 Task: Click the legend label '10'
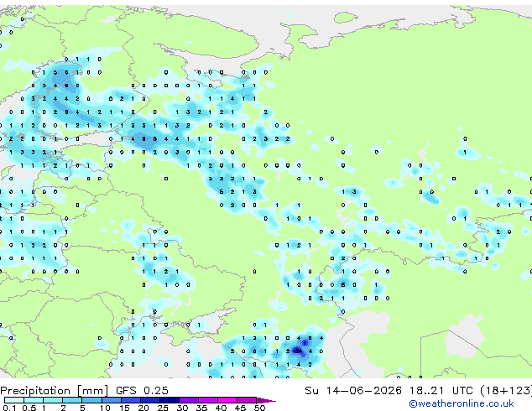coord(105,408)
